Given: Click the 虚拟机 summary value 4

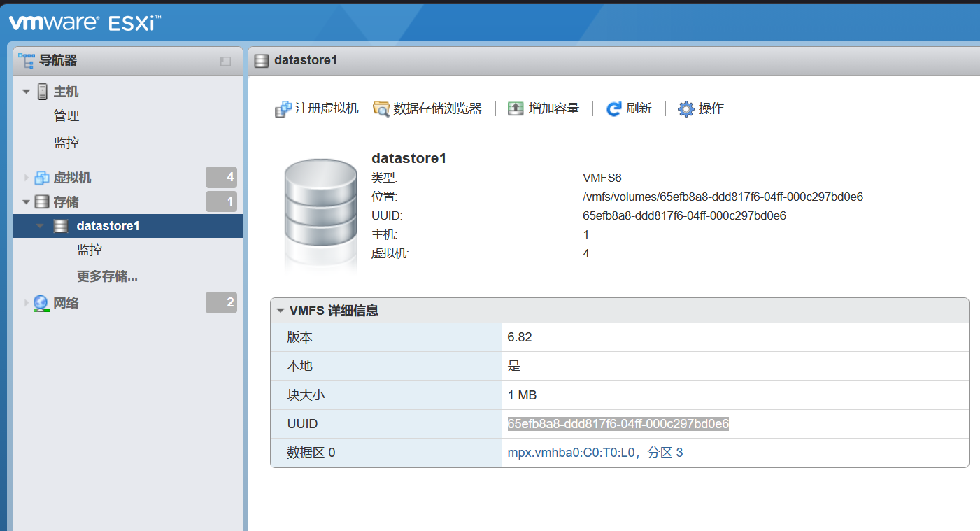Looking at the screenshot, I should [x=586, y=253].
